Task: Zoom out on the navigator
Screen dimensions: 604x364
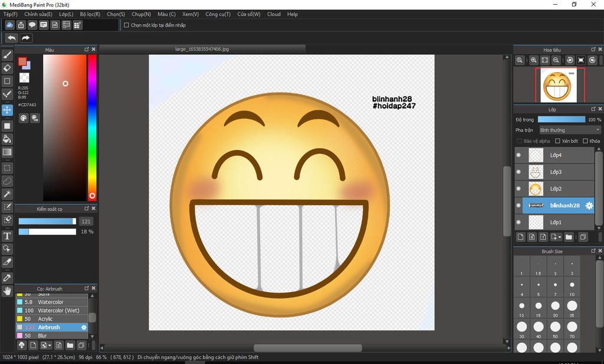Action: [556, 60]
